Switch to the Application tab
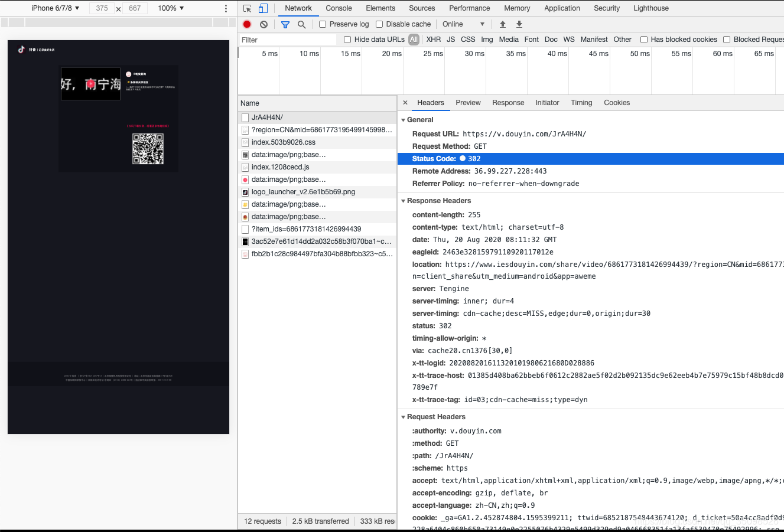The height and width of the screenshot is (532, 784). (x=562, y=8)
